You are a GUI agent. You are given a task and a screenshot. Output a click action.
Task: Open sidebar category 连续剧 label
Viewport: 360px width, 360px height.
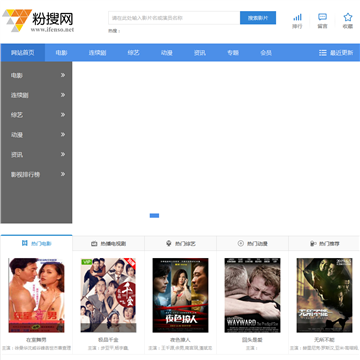click(x=19, y=95)
